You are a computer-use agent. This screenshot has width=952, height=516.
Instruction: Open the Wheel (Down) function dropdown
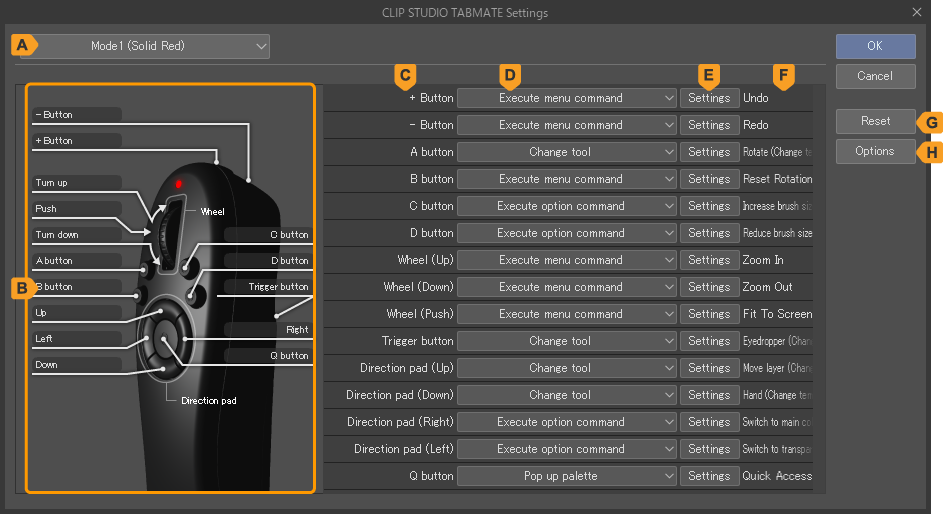coord(566,287)
